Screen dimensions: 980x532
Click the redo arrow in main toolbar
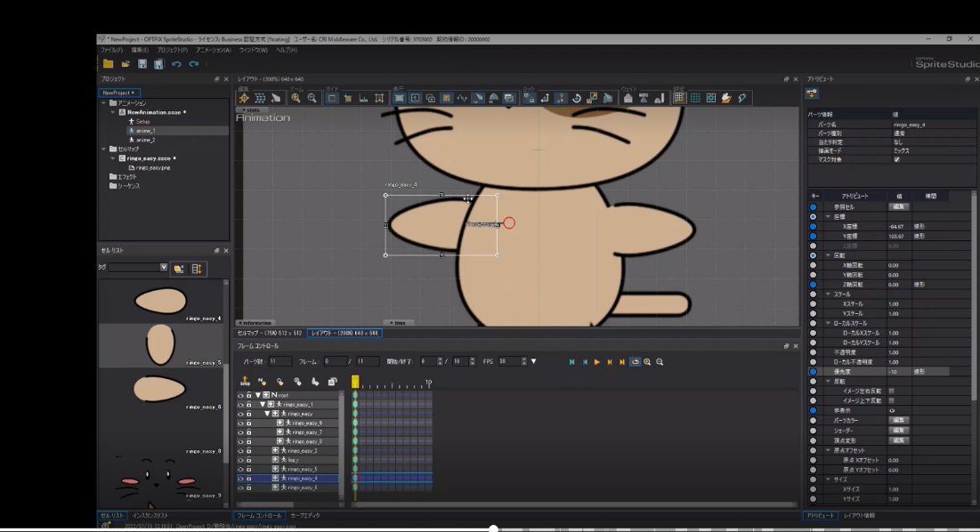click(194, 64)
